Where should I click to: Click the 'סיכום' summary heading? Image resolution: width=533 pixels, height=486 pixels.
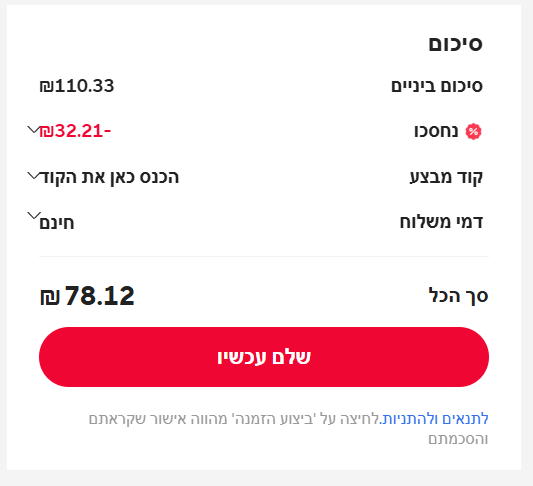click(x=455, y=44)
